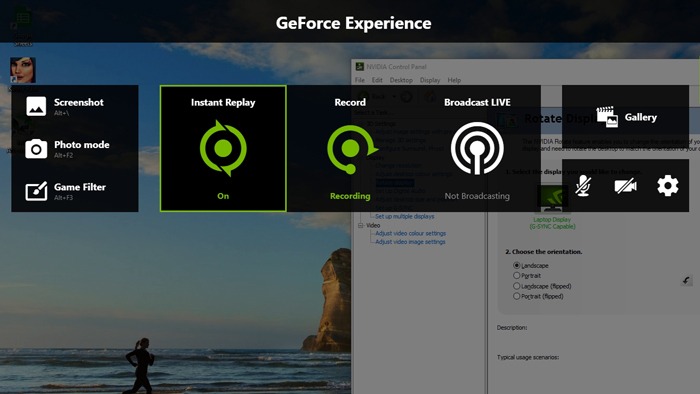Open 'Adjust video colour settings' link

410,233
